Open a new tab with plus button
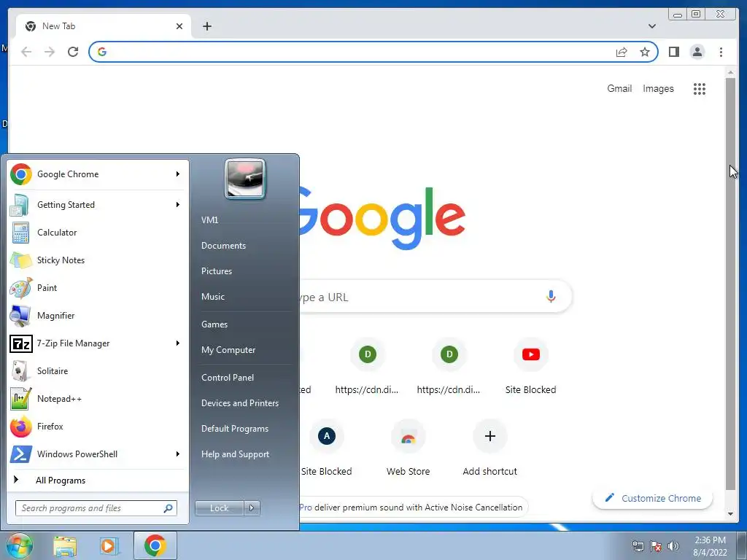This screenshot has width=747, height=560. point(206,26)
